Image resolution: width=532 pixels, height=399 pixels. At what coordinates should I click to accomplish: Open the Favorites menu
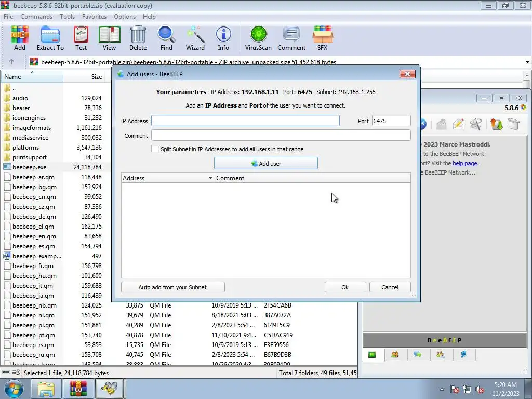(x=94, y=16)
